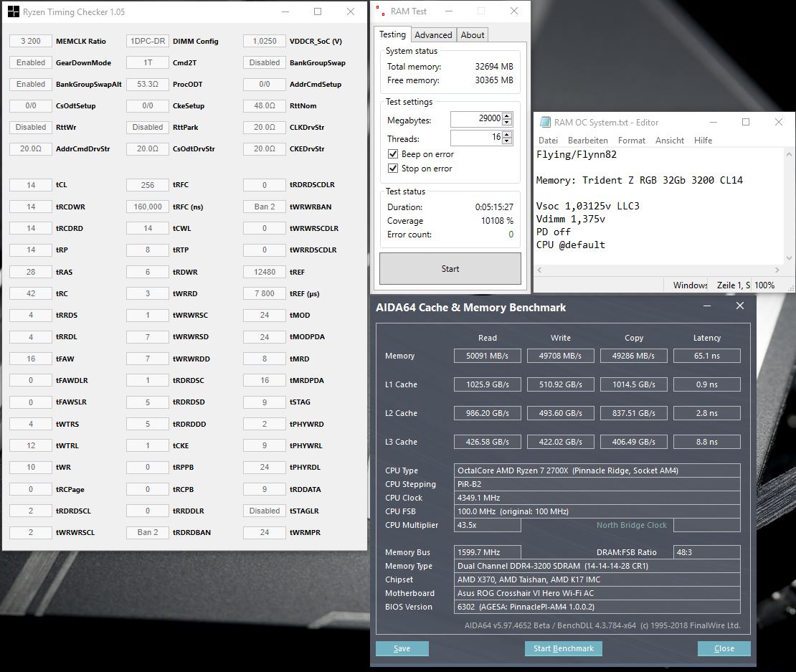The height and width of the screenshot is (672, 796).
Task: Minimize the RAM OC System.txt Editor window
Action: click(x=714, y=123)
